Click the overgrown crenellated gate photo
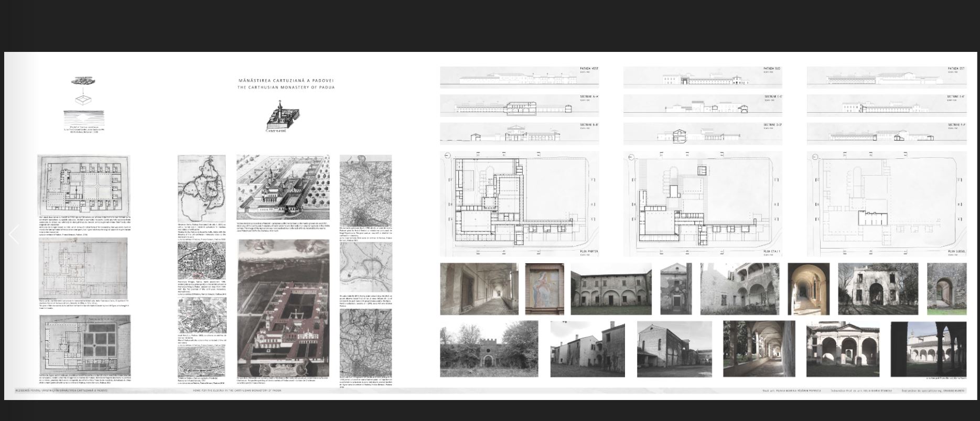 489,349
